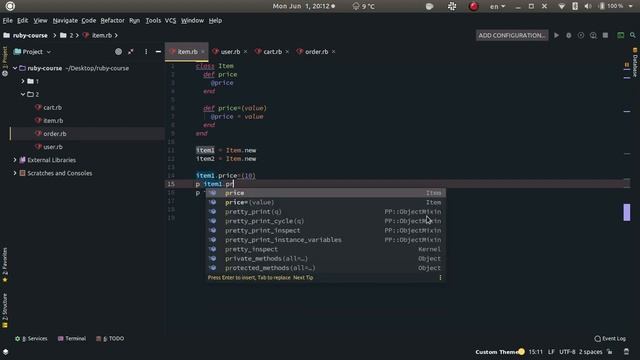The image size is (640, 360).
Task: Choose price completion suggestion
Action: 326,193
